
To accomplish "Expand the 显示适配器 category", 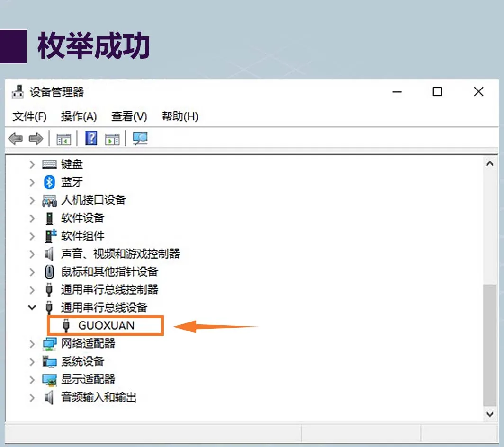I will click(x=32, y=380).
